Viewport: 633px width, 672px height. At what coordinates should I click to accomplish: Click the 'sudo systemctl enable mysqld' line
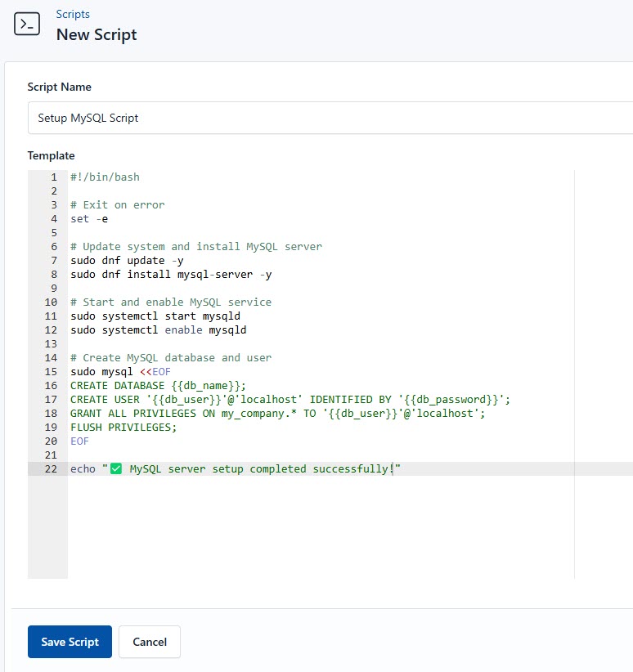point(159,330)
